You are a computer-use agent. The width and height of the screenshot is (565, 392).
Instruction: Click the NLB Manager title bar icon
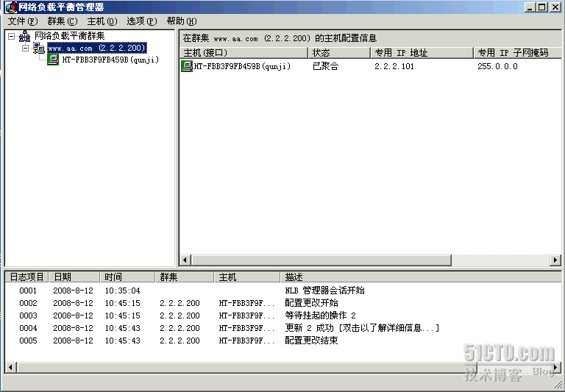pos(11,7)
